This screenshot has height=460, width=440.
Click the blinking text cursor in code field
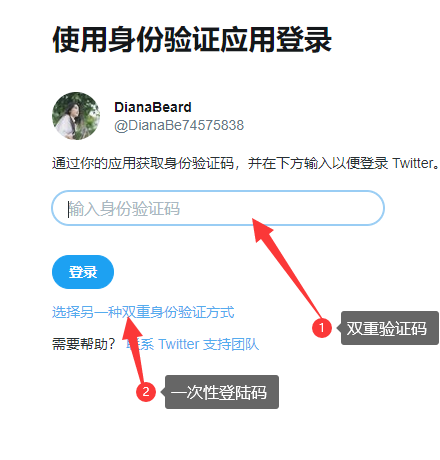click(68, 209)
